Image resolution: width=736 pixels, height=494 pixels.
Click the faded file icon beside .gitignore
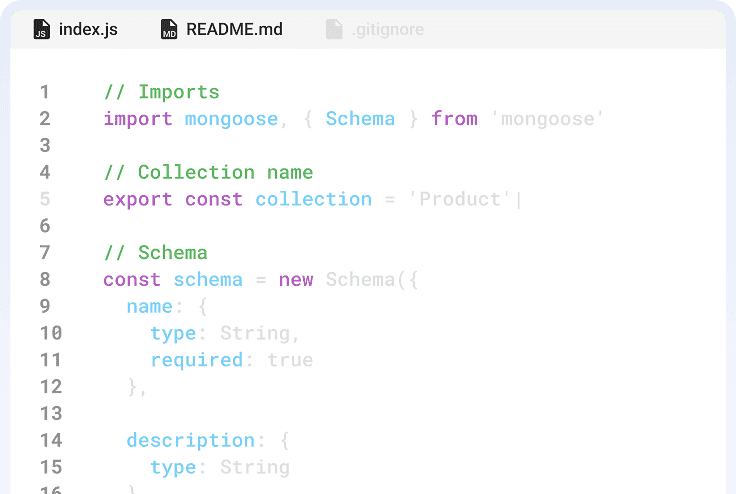334,30
